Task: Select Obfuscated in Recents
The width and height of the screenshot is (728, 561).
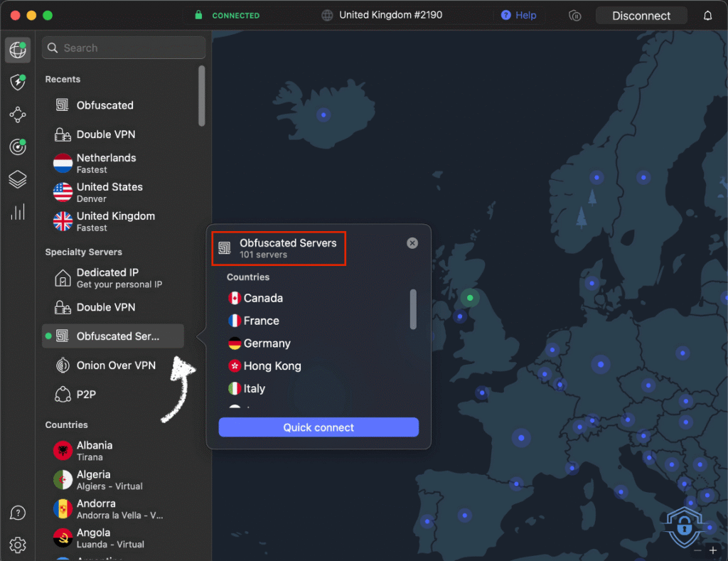Action: click(113, 105)
